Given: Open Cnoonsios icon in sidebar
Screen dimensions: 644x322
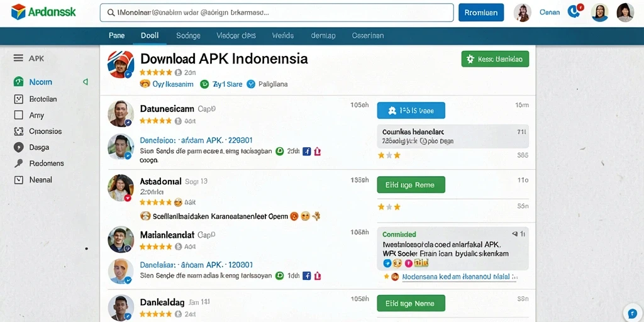Looking at the screenshot, I should [x=18, y=131].
